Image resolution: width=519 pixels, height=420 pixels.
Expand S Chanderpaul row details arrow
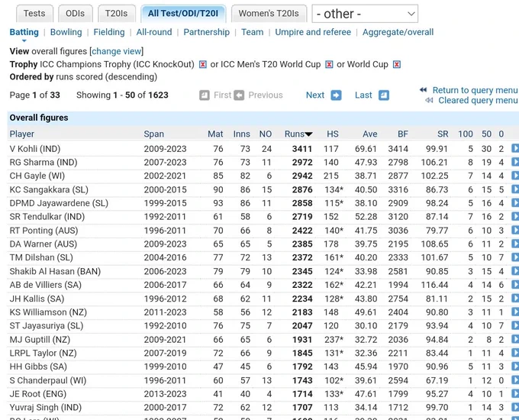[x=515, y=380]
